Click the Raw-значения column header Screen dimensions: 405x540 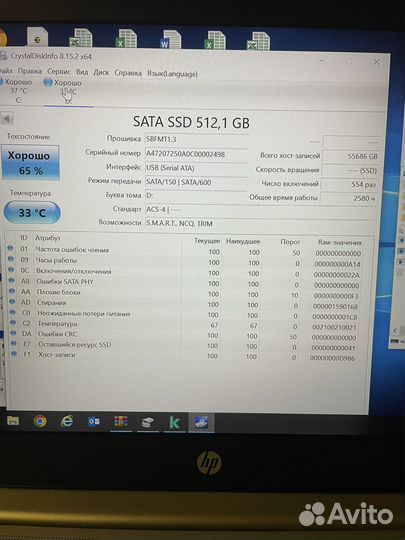click(x=340, y=242)
